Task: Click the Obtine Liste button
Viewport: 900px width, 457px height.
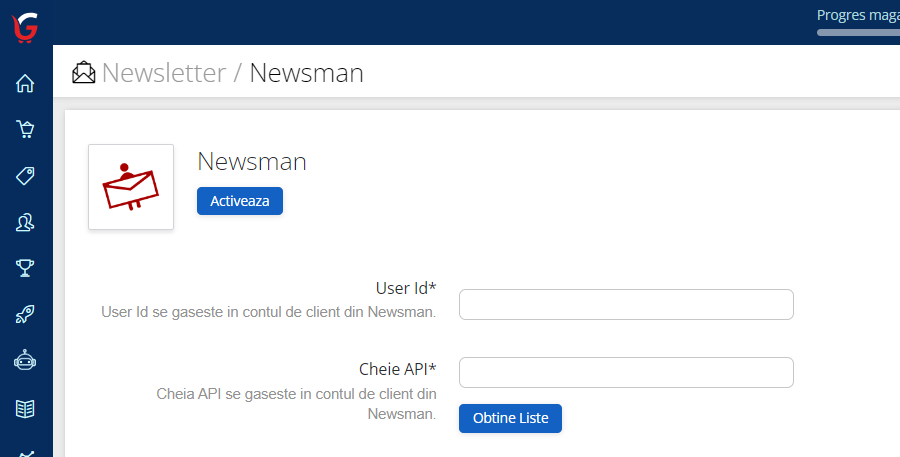Action: 510,419
